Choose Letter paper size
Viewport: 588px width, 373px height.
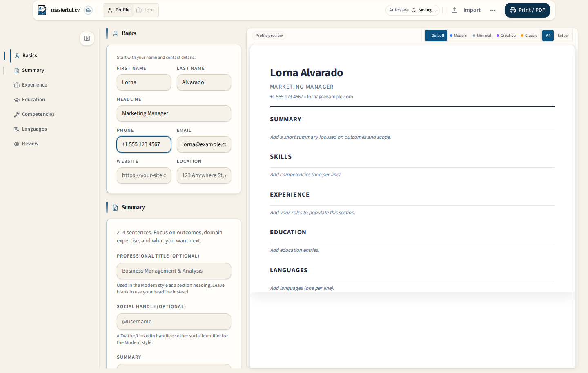point(563,36)
